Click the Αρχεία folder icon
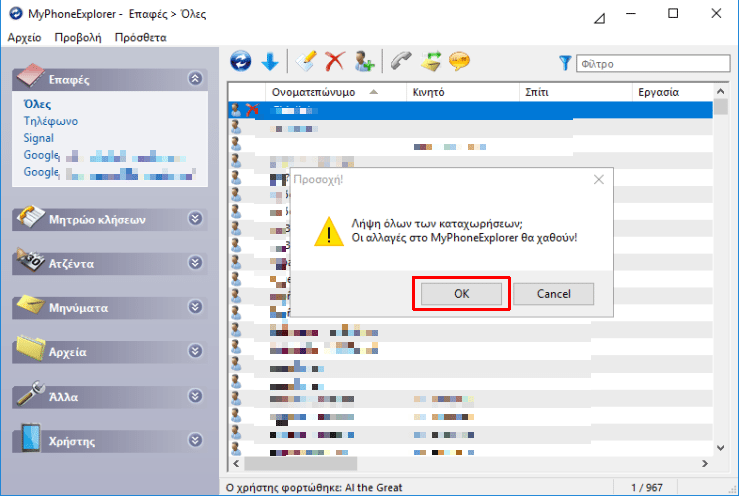 point(30,348)
